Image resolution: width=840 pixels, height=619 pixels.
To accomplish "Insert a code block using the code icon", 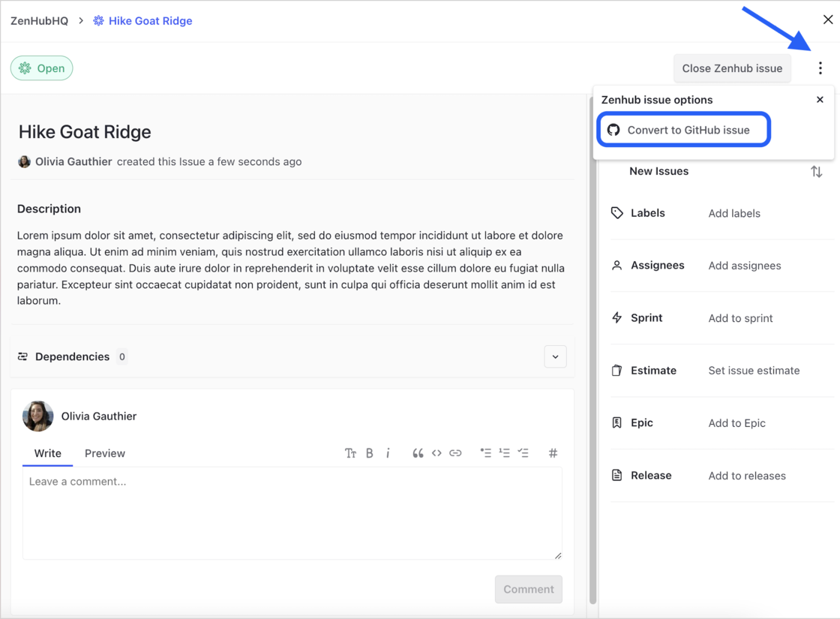I will [x=436, y=452].
